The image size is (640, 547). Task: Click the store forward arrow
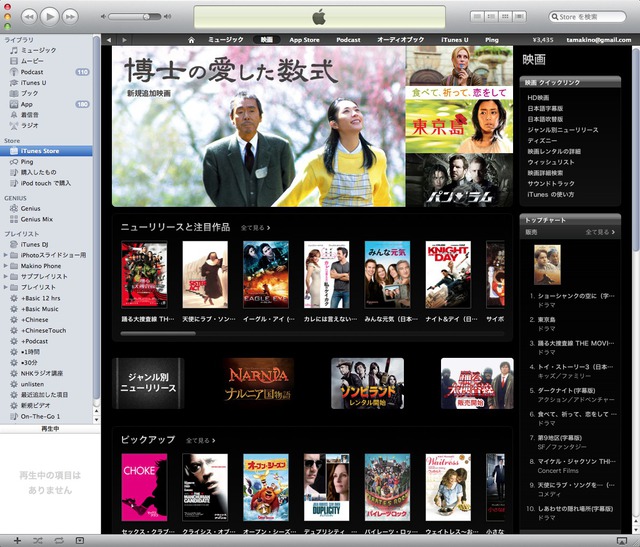124,40
